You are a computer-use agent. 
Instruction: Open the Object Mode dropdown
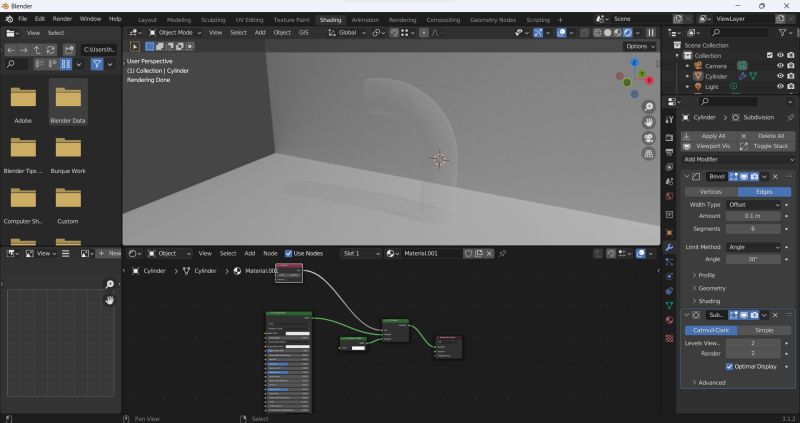tap(174, 33)
